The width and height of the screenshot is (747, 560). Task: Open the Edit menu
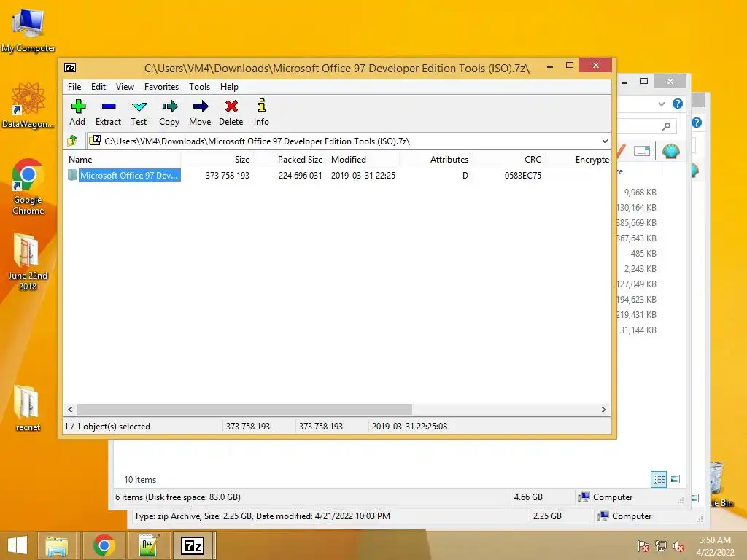[x=98, y=87]
